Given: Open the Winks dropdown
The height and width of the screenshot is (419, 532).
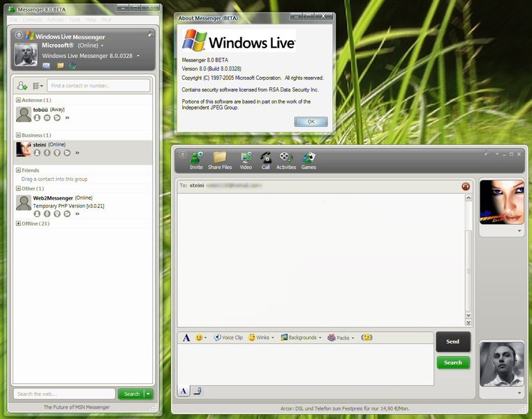Looking at the screenshot, I should (x=261, y=337).
